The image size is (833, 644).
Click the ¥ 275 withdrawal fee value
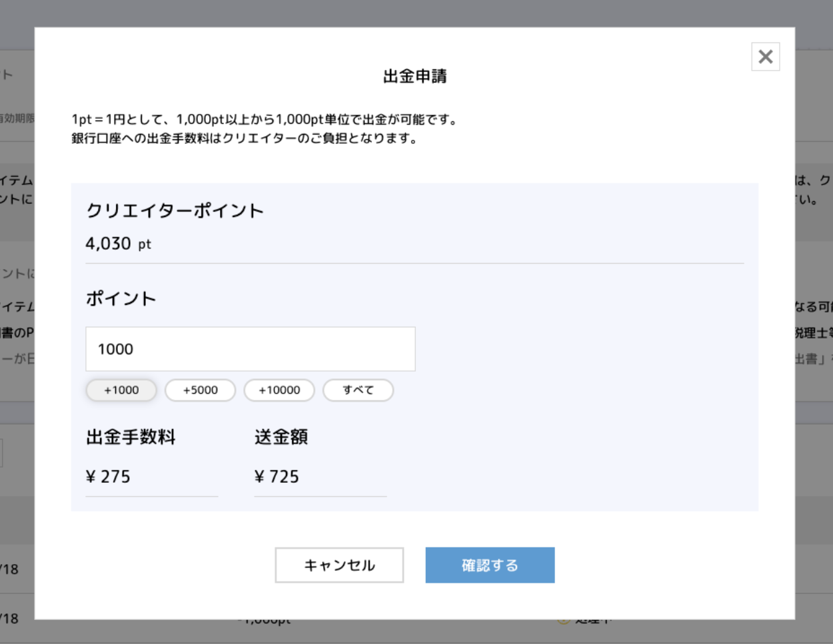click(x=108, y=477)
